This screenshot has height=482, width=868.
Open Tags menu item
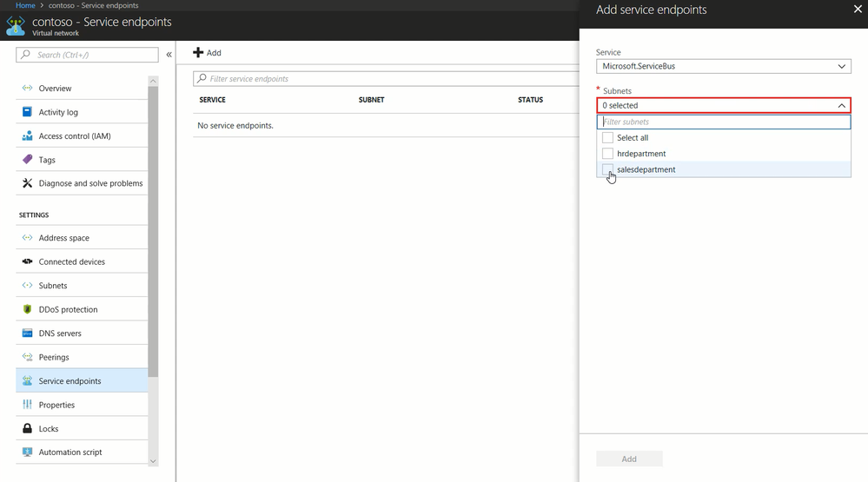(x=82, y=160)
